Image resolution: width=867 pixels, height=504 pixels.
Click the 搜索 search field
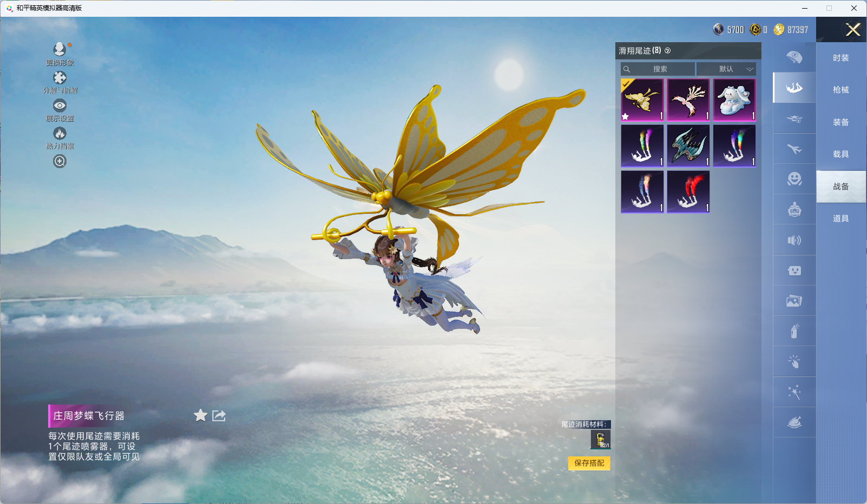(x=658, y=69)
